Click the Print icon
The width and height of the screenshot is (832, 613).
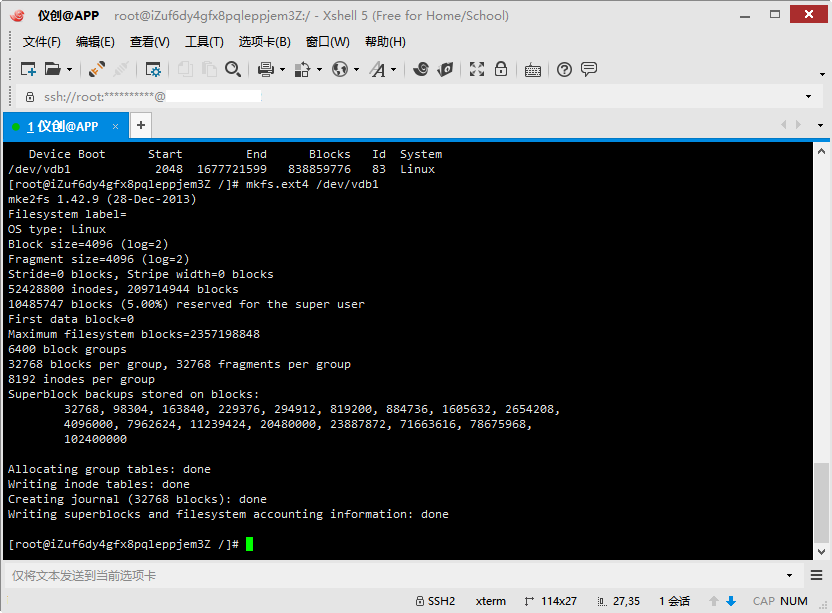pyautogui.click(x=266, y=69)
